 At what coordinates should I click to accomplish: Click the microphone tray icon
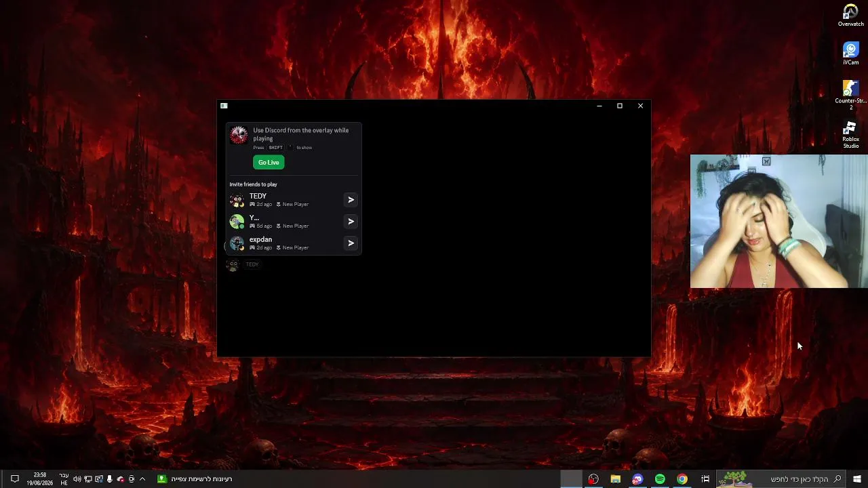pos(110,479)
